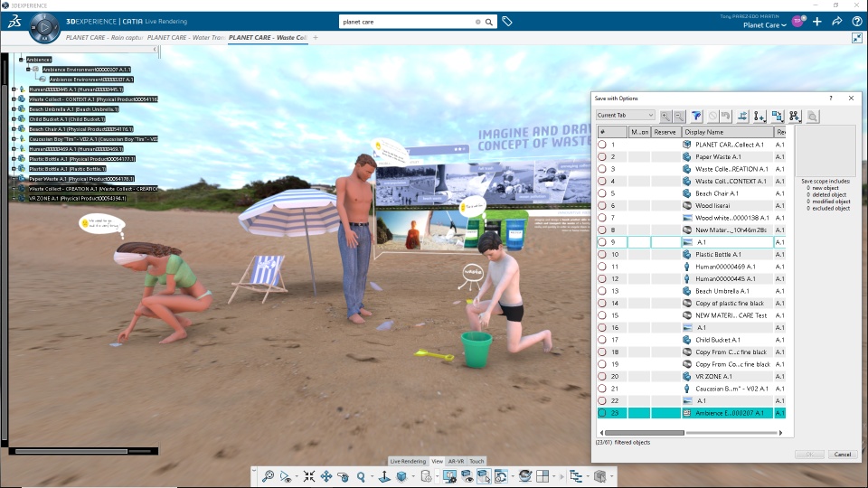The image size is (868, 488).
Task: Open the Help question mark icon in top bar
Action: 857,22
